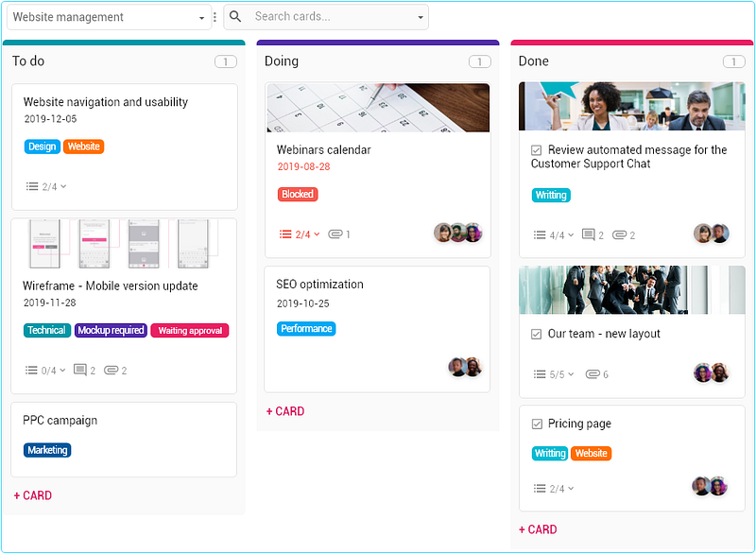756x554 pixels.
Task: Toggle checkbox on Review automated message card
Action: (x=536, y=150)
